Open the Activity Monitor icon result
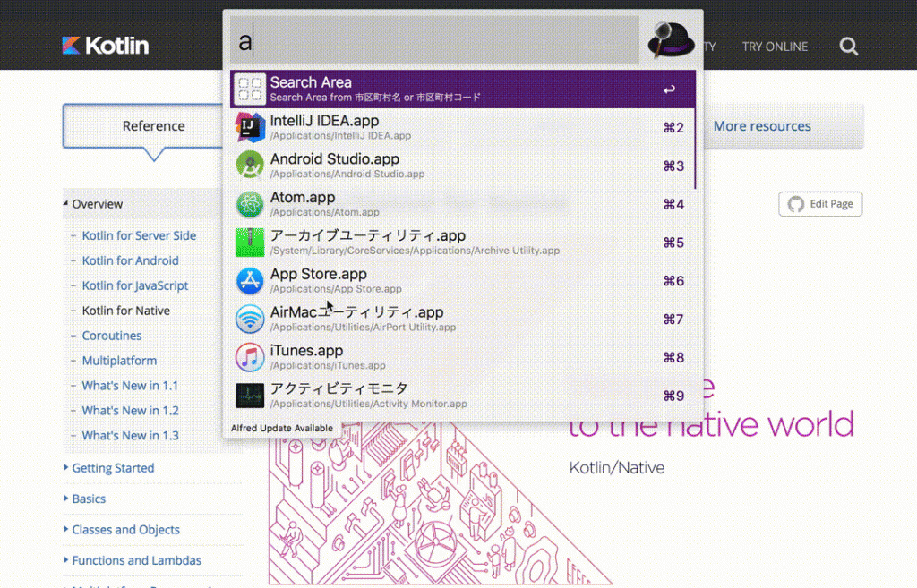Screen dimensions: 917x588 pyautogui.click(x=250, y=396)
